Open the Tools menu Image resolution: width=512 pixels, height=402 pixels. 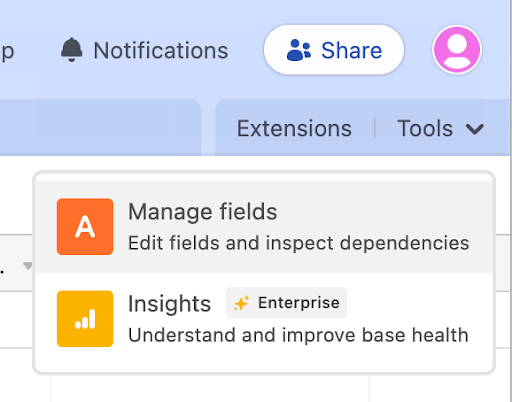440,128
